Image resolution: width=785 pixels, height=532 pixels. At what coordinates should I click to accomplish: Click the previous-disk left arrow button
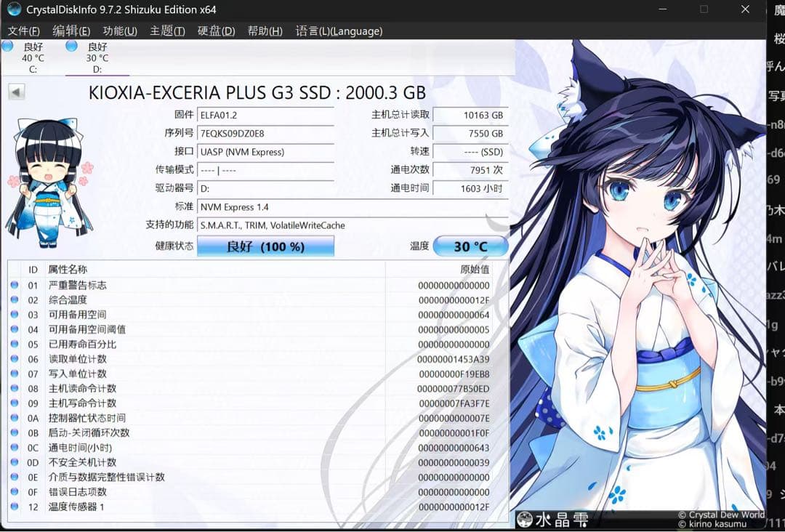point(17,92)
